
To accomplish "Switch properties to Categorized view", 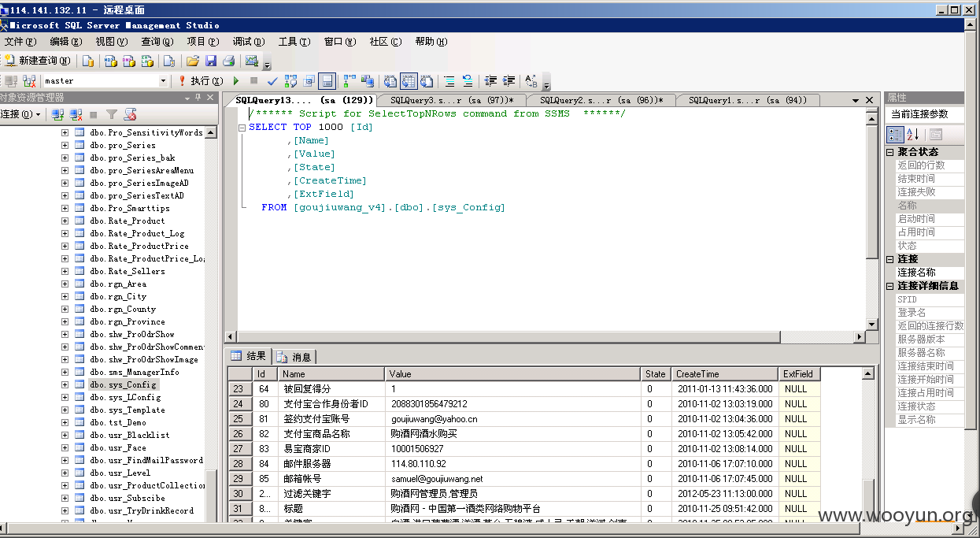I will 896,134.
